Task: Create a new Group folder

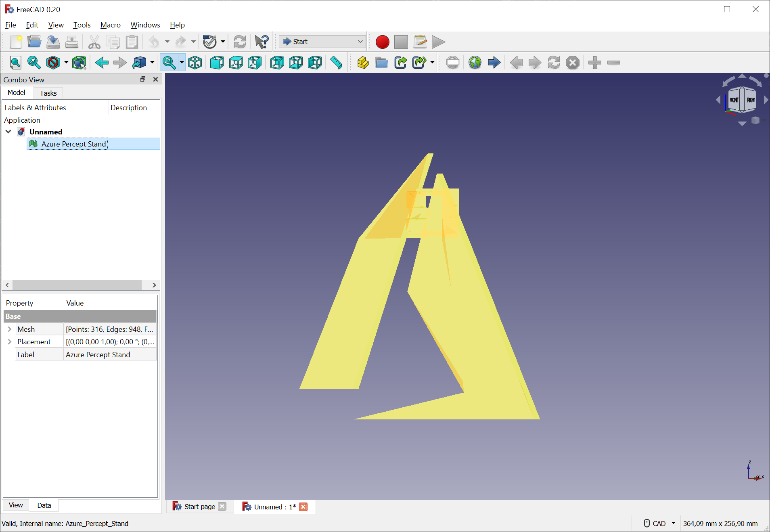Action: click(x=381, y=62)
